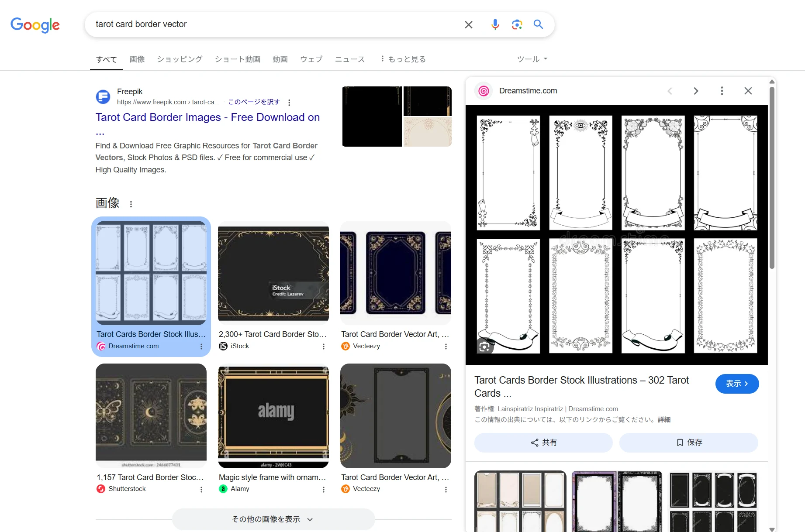Viewport: 805px width, 532px height.
Task: Open purple border related image thumbnail
Action: (617, 501)
